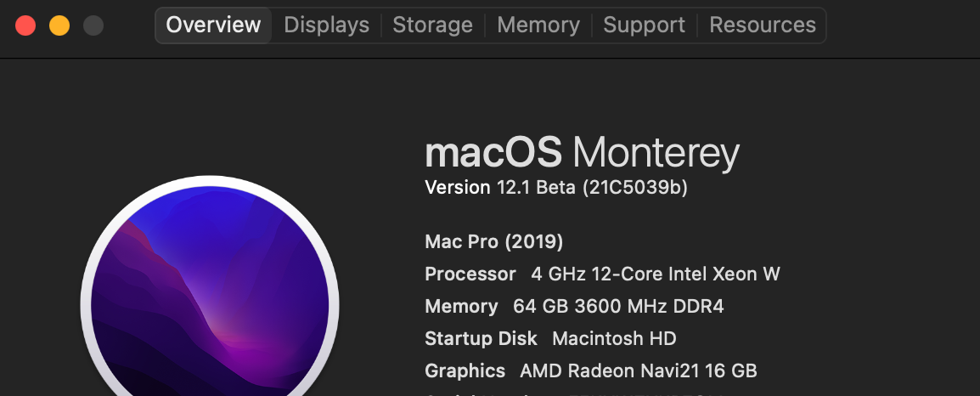Viewport: 980px width, 396px height.
Task: Click the Macintosh HD disk name
Action: click(614, 339)
